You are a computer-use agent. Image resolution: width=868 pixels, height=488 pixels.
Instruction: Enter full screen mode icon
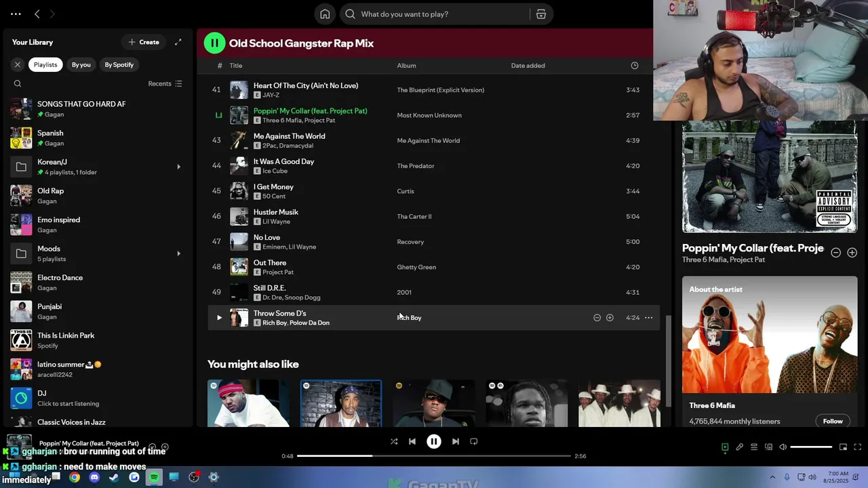tap(857, 447)
